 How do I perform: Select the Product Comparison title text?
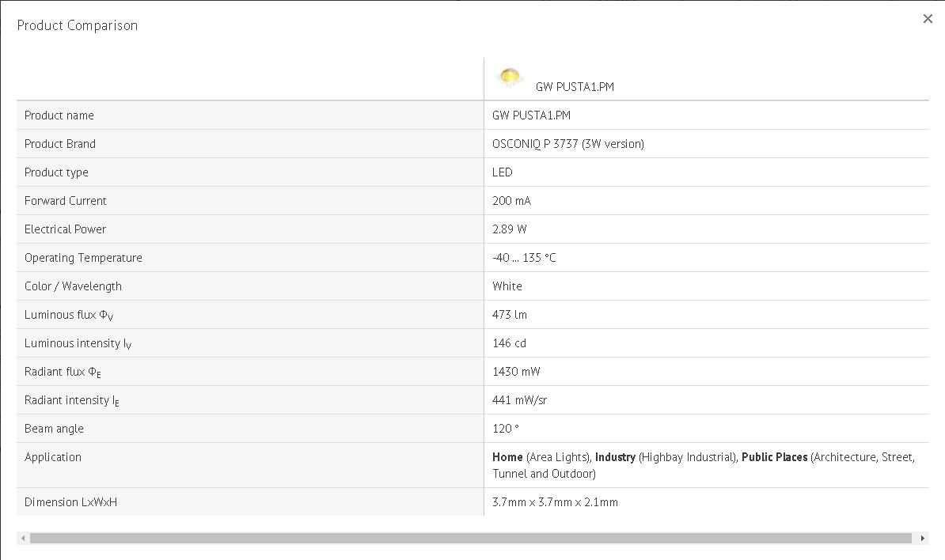77,25
